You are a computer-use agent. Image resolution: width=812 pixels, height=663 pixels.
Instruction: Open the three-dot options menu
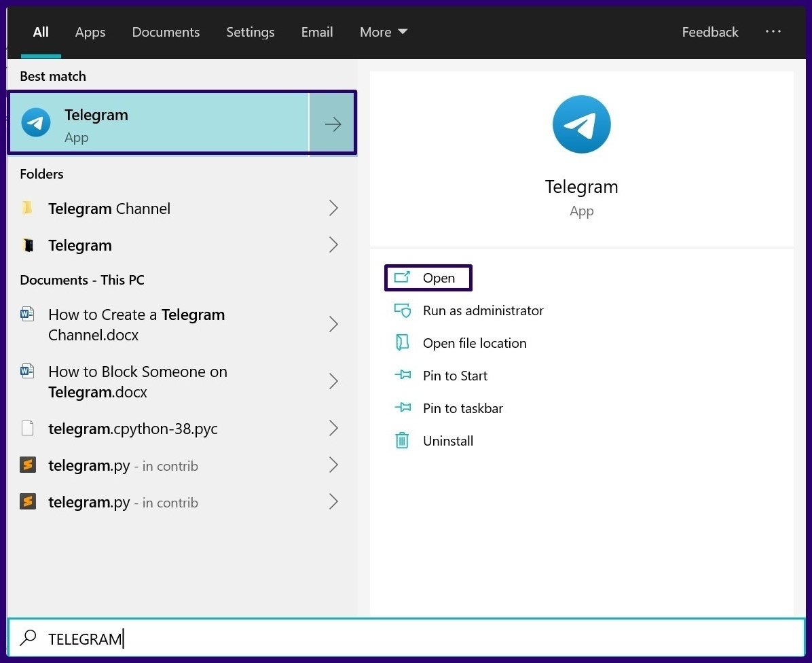click(x=773, y=32)
